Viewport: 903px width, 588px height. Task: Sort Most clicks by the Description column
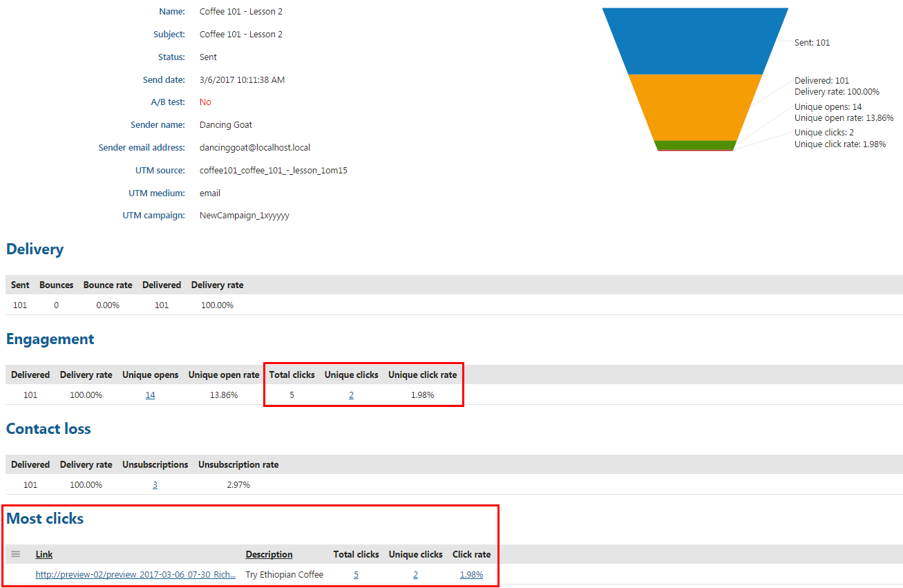click(x=269, y=554)
